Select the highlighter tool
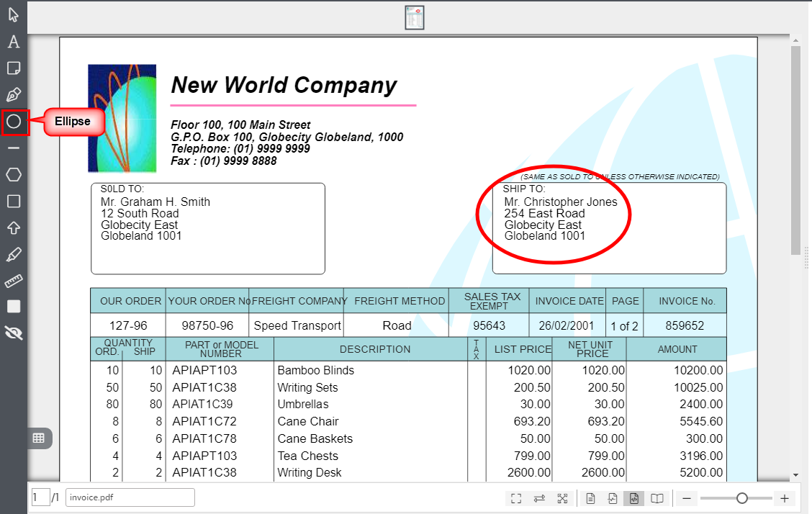This screenshot has width=812, height=514. click(x=14, y=254)
